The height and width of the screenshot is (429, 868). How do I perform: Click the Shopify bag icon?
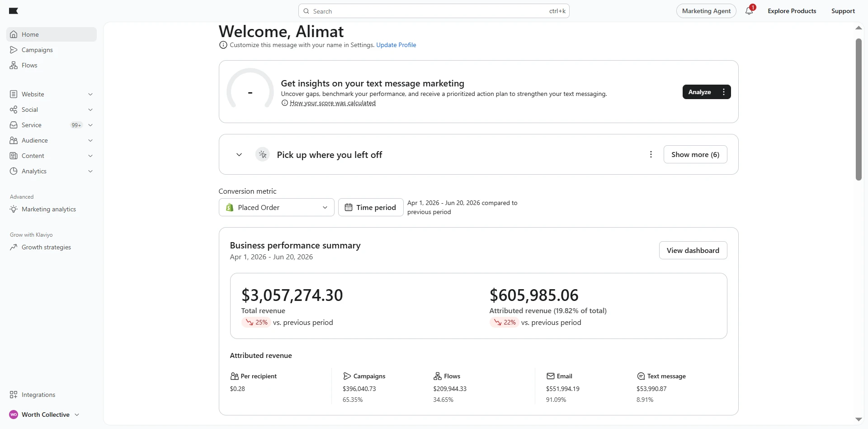click(x=230, y=207)
